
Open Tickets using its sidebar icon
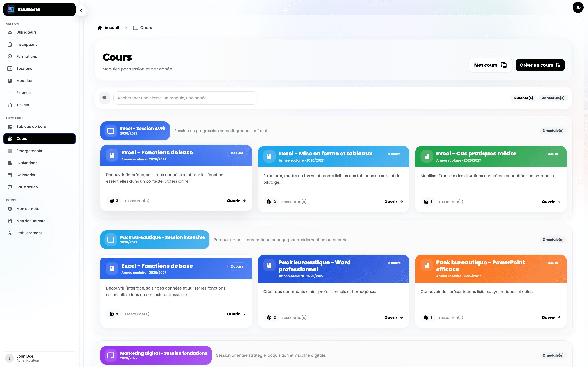click(x=10, y=105)
